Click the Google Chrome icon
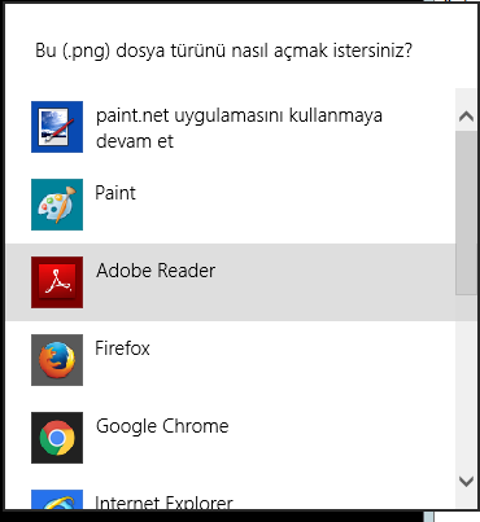Image resolution: width=480 pixels, height=522 pixels. pyautogui.click(x=57, y=438)
